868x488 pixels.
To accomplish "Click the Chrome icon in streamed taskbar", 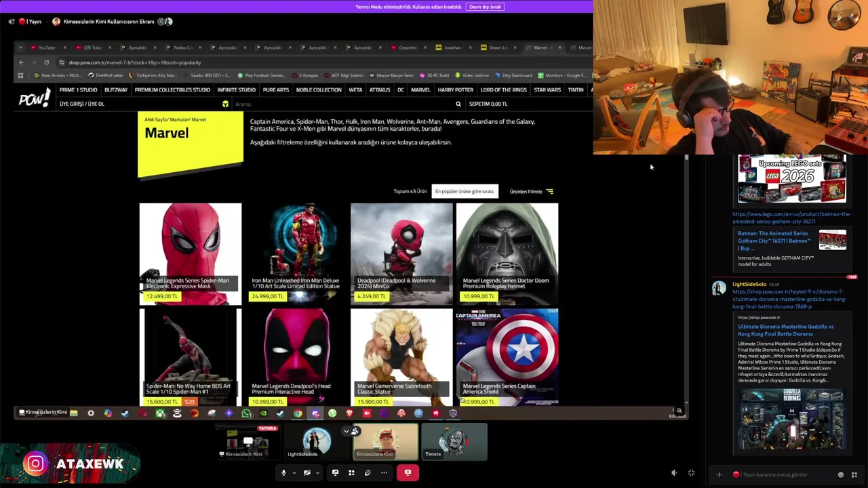I will click(x=298, y=413).
